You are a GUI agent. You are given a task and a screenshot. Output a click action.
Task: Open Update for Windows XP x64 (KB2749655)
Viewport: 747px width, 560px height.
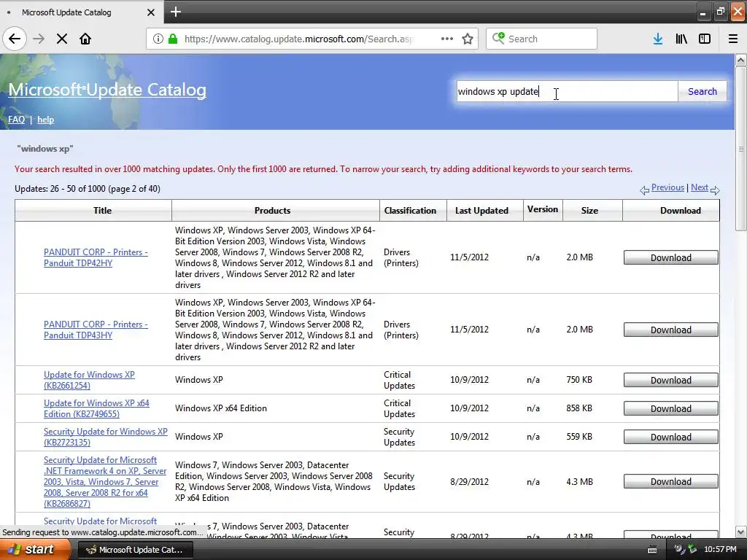click(96, 408)
